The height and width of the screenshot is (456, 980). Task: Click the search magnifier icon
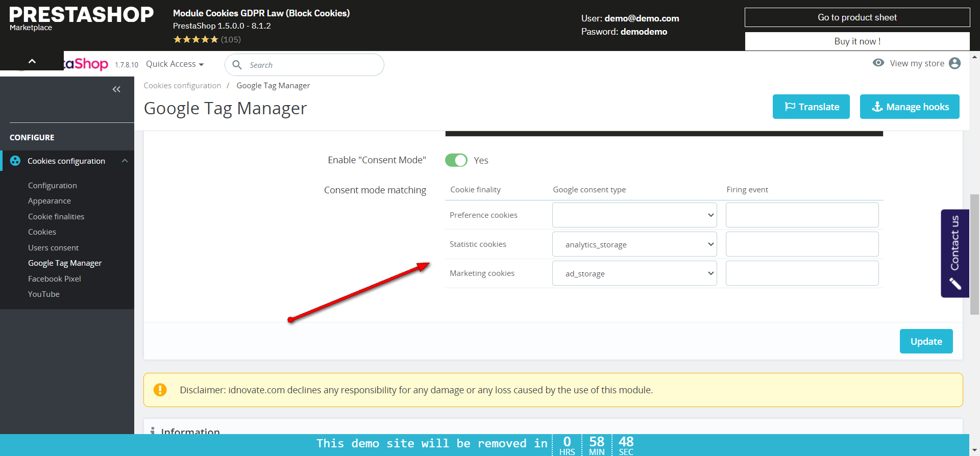[237, 65]
